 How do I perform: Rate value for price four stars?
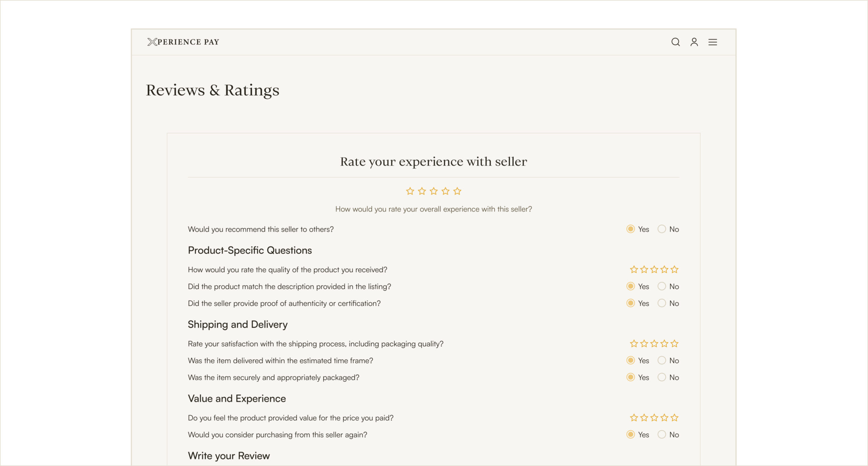click(x=664, y=418)
